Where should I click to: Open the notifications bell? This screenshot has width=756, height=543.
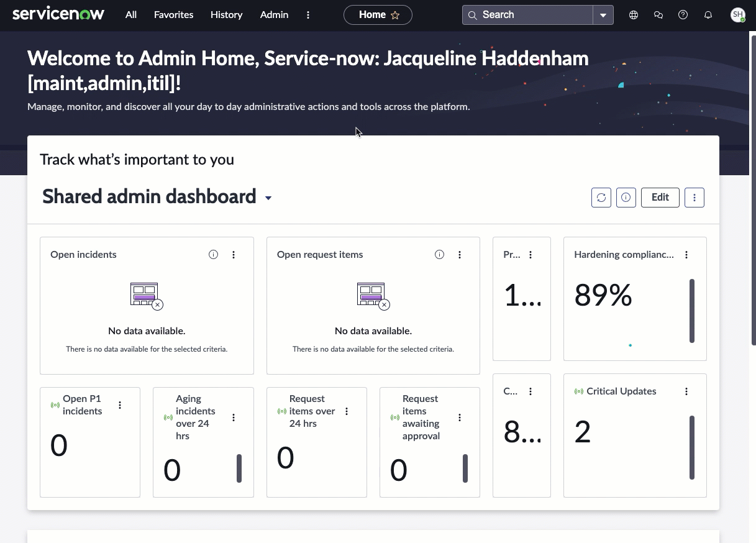(x=708, y=15)
